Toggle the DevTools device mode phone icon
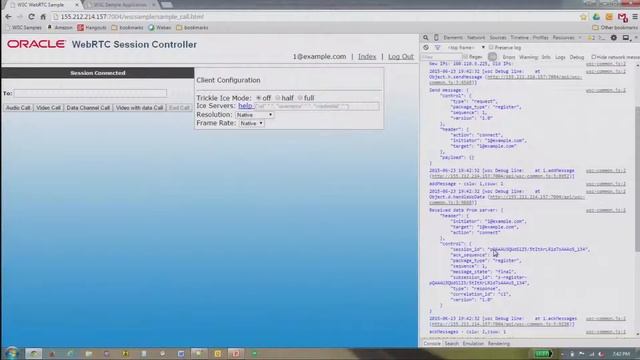 436,38
